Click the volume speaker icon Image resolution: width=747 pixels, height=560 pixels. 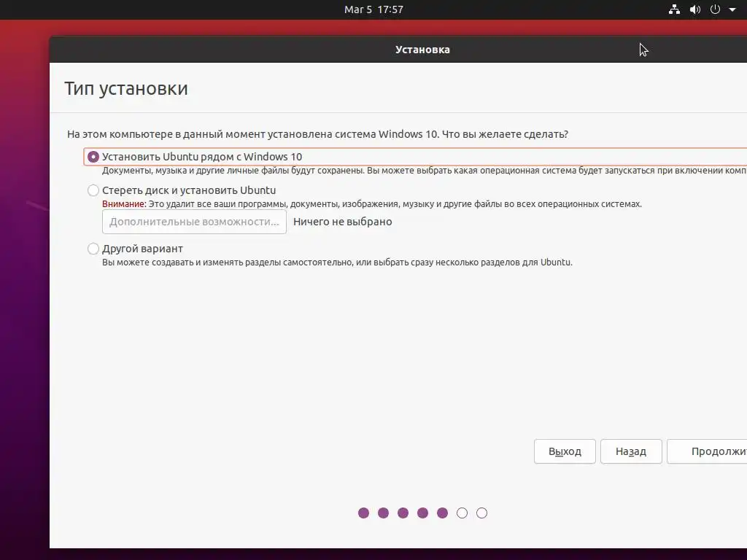click(695, 9)
